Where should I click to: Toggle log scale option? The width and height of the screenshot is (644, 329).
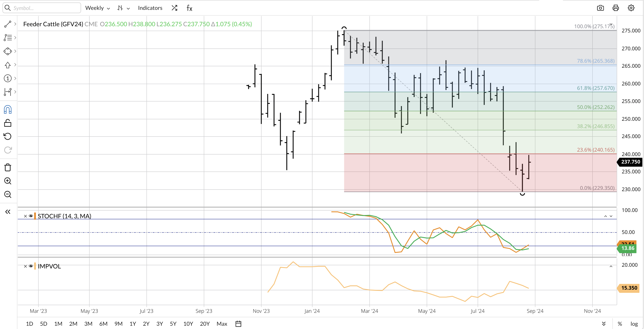pyautogui.click(x=634, y=324)
